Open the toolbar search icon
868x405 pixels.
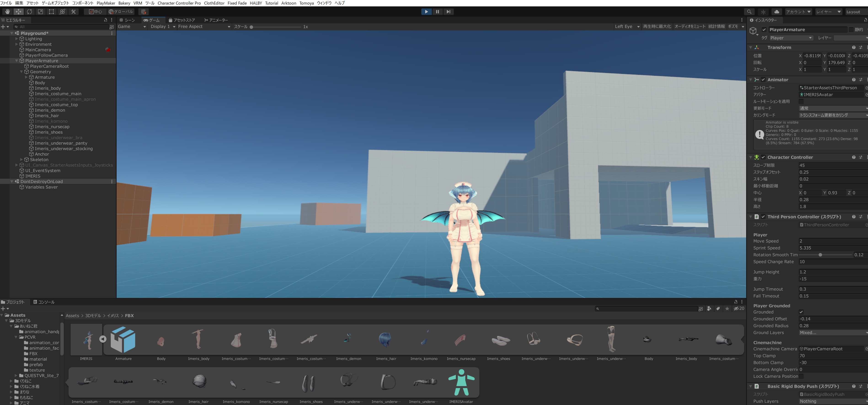coord(749,11)
